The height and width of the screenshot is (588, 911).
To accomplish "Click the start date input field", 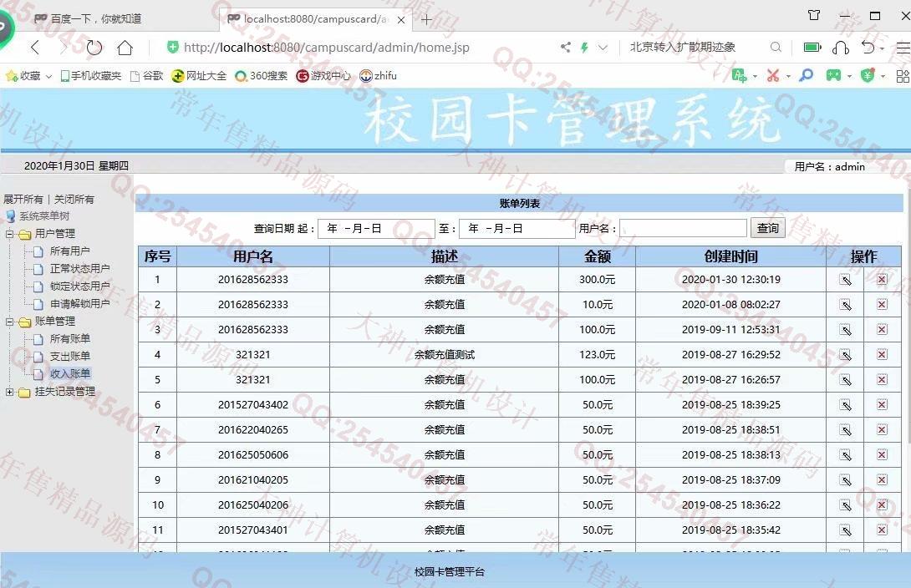I will 376,228.
